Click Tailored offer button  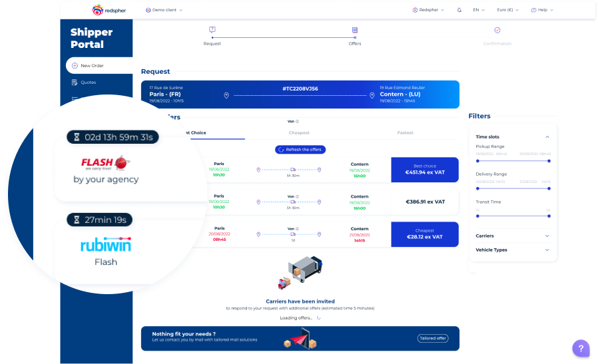(x=433, y=338)
